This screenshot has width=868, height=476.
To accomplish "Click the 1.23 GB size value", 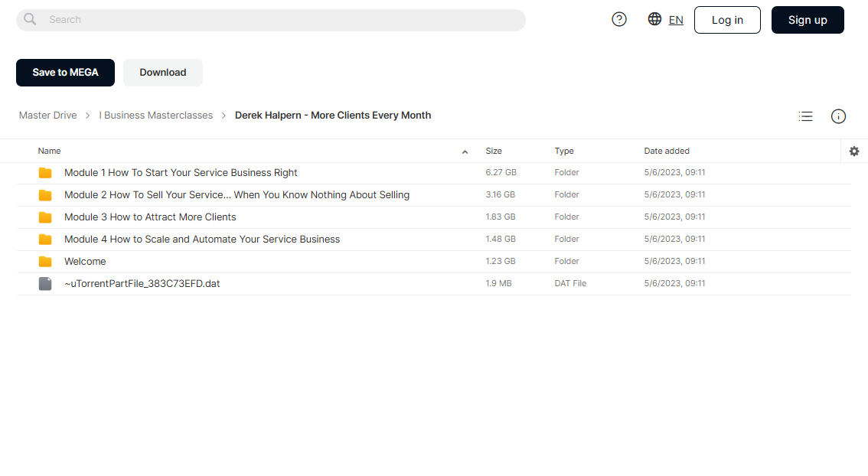I will click(501, 261).
